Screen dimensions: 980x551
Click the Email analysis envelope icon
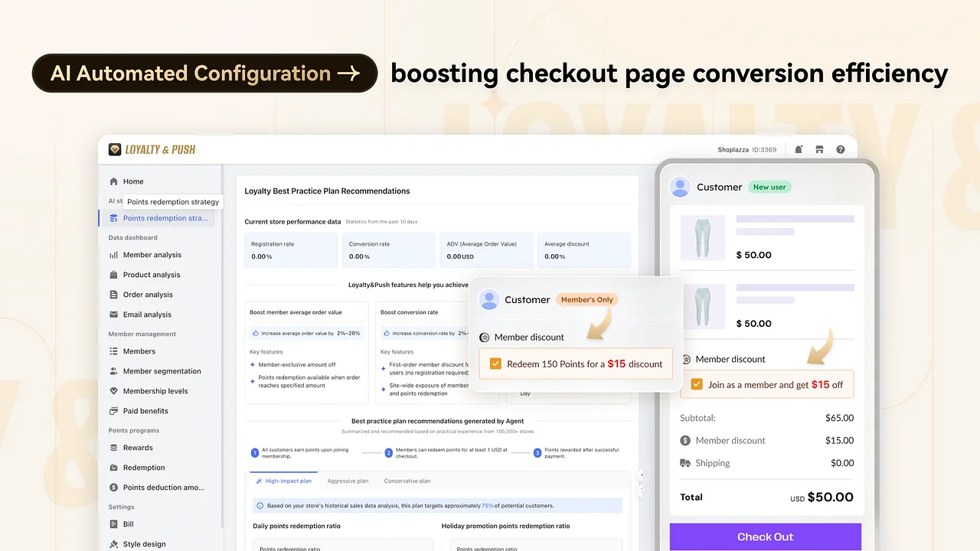coord(114,315)
